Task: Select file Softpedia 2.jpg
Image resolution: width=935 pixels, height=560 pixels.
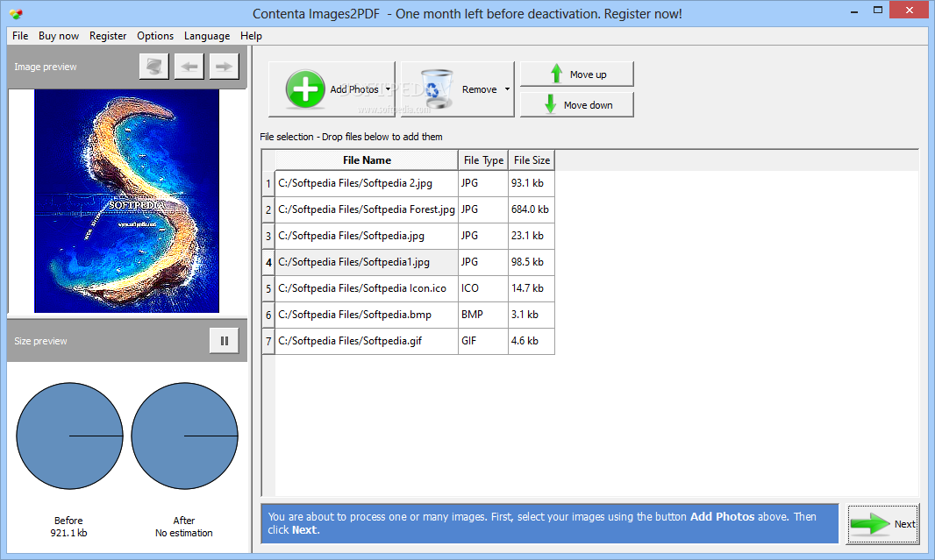Action: pos(366,183)
